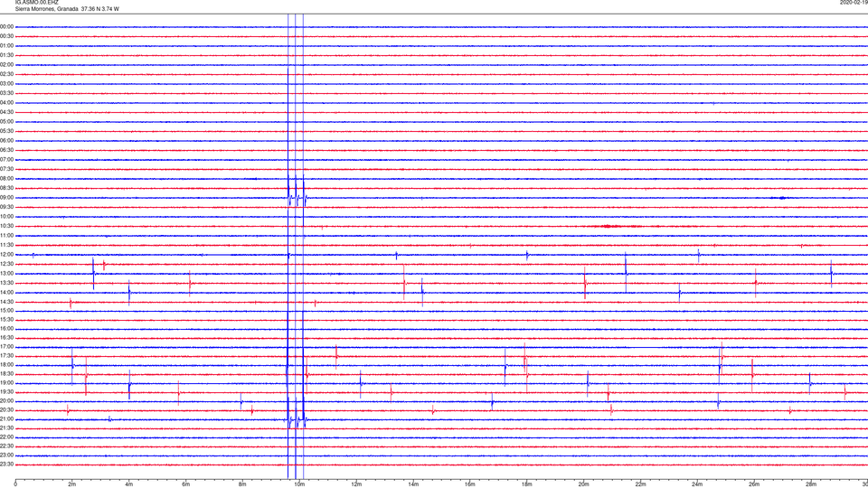Pick the 05:30 trace label
The image size is (868, 488).
click(6, 131)
